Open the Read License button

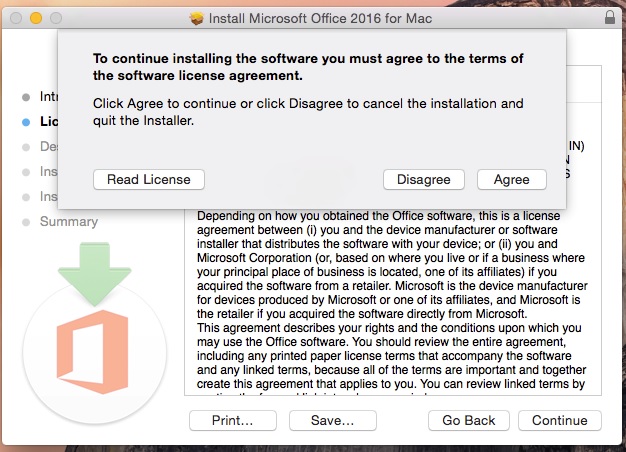coord(149,180)
